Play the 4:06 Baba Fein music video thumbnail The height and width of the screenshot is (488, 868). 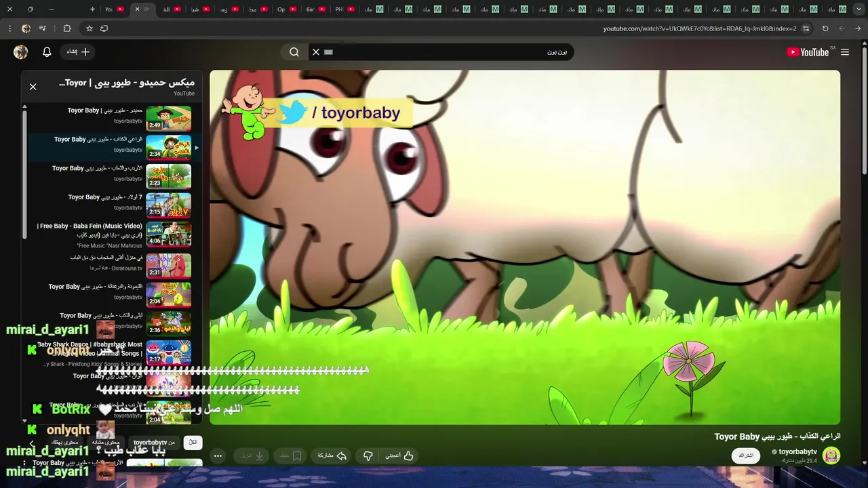coord(168,235)
